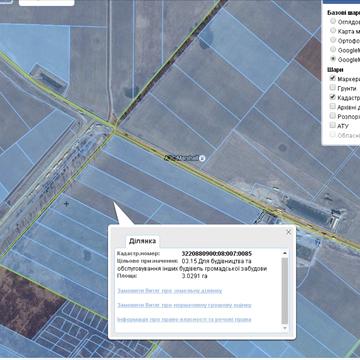
Task: Open ownership and property rights information link
Action: [x=184, y=319]
